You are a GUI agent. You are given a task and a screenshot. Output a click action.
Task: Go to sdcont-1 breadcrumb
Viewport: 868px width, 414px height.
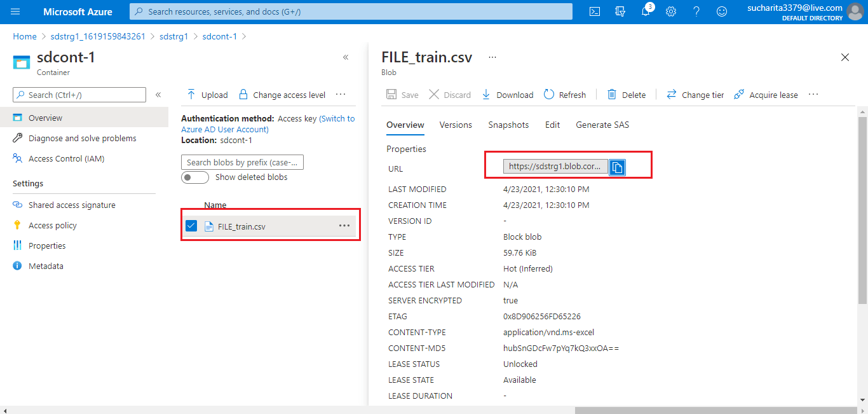tap(219, 36)
